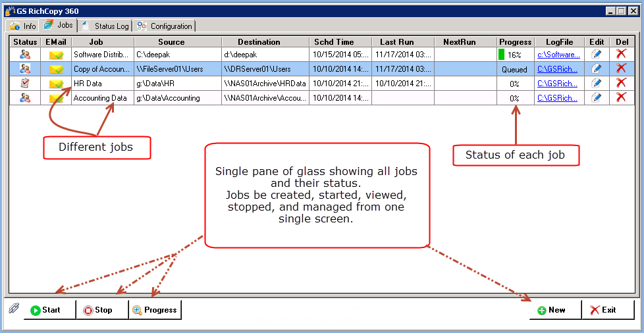Select the HR Data job name
Screen dimensions: 644x333
pos(103,84)
